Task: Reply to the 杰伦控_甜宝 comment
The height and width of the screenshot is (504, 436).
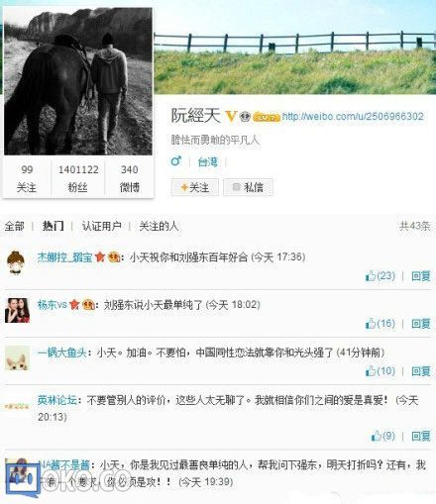Action: coord(421,276)
